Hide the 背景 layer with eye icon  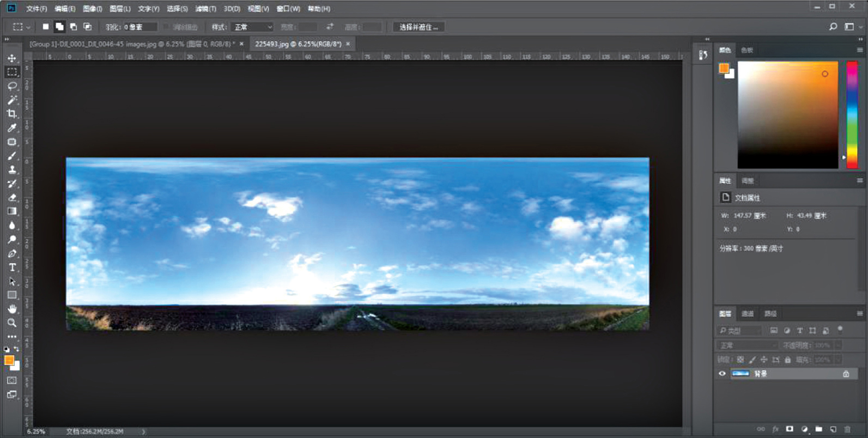[723, 374]
